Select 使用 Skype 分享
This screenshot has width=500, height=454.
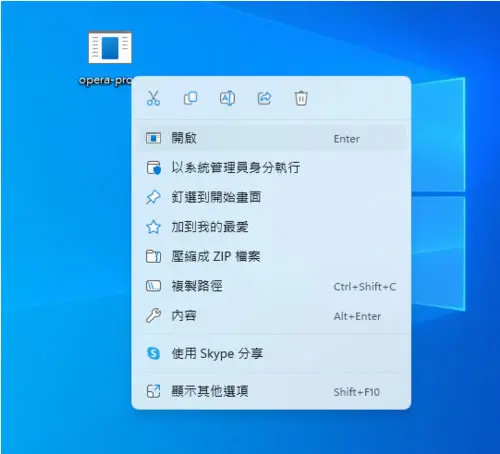click(x=271, y=353)
